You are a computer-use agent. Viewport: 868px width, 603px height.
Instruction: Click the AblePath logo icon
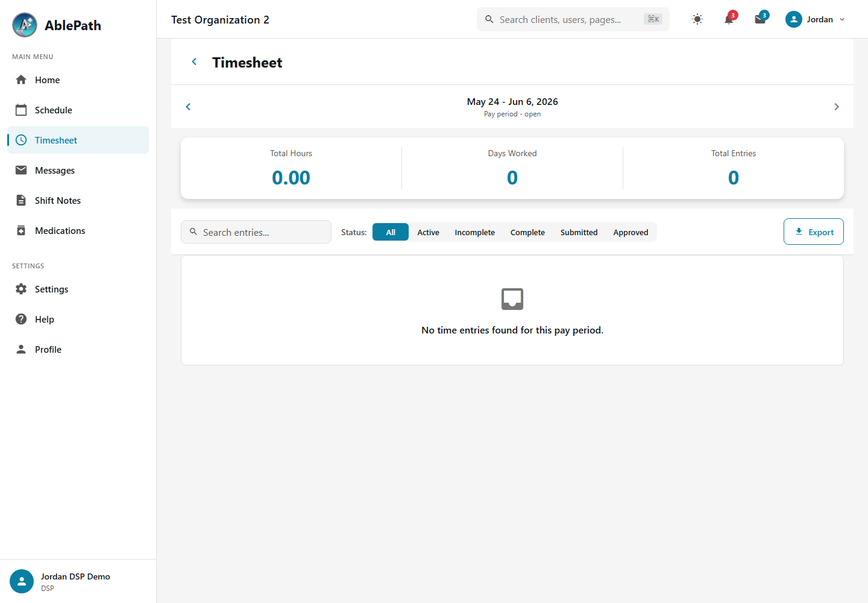coord(25,25)
